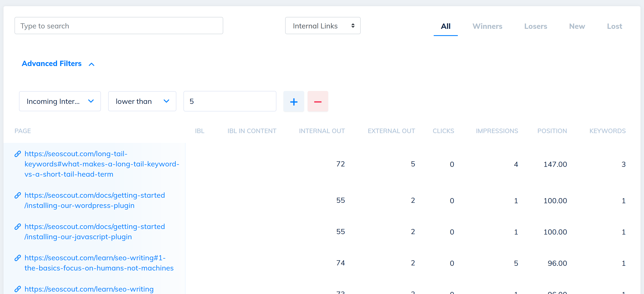The width and height of the screenshot is (644, 294).
Task: Click link icon beside long-tail-keywords URL
Action: pyautogui.click(x=18, y=154)
